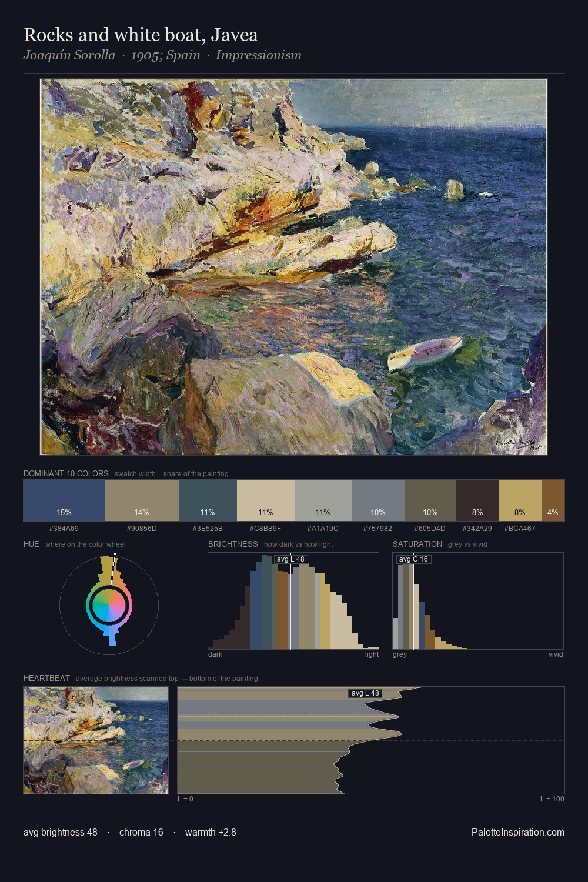The width and height of the screenshot is (588, 882).
Task: Click the 'L = 0' axis label
Action: coord(185,799)
